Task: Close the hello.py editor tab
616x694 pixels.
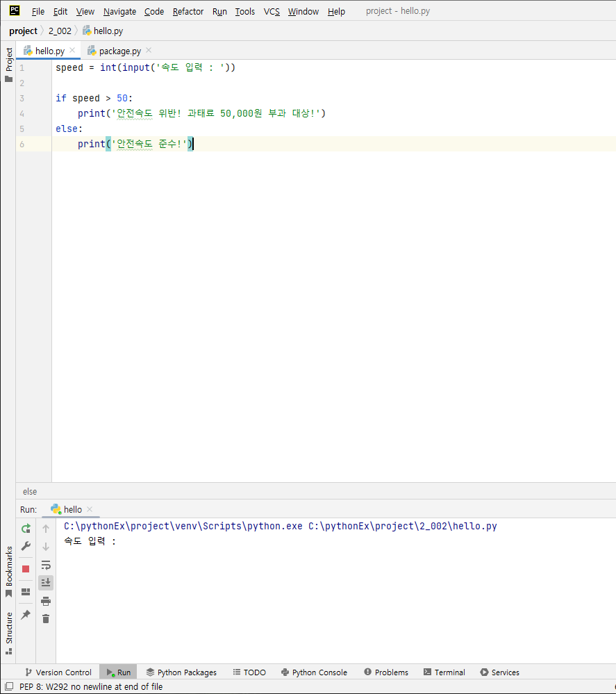Action: tap(73, 51)
